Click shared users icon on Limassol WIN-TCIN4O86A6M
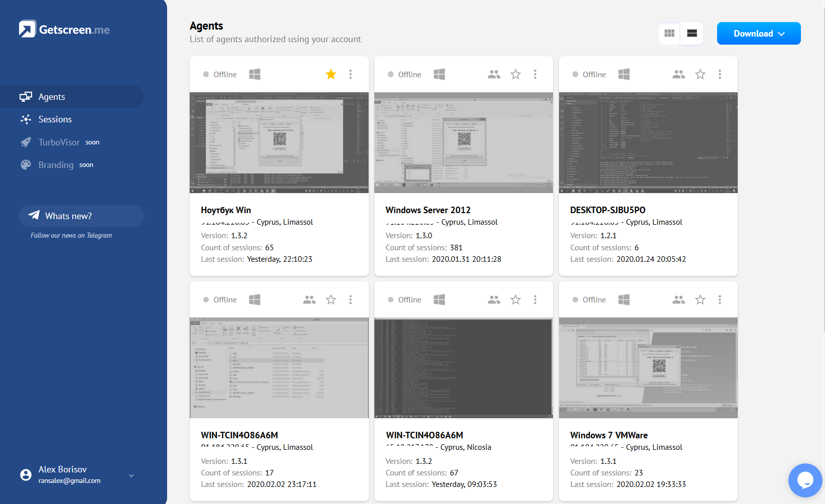This screenshot has width=825, height=504. pos(309,299)
